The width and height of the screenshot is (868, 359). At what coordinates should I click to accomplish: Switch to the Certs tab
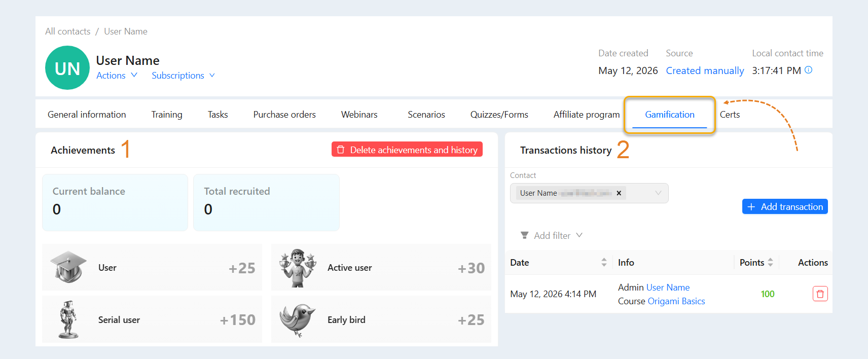pyautogui.click(x=730, y=115)
